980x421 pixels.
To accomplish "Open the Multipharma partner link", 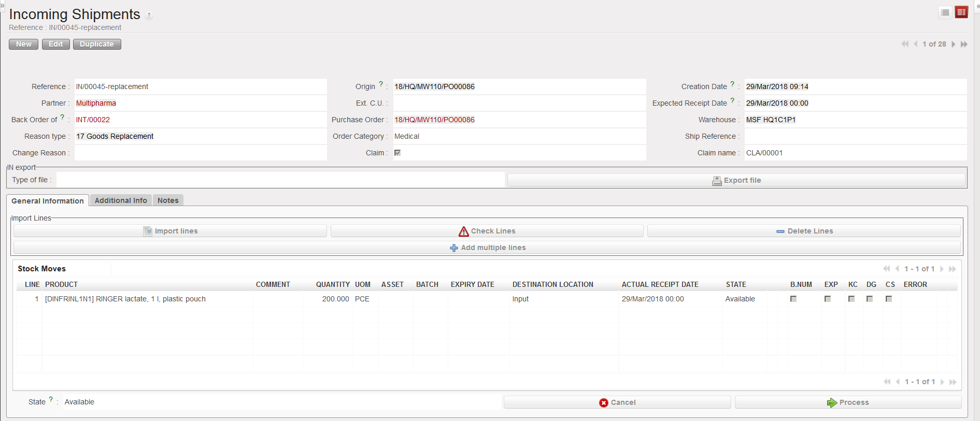I will (96, 103).
